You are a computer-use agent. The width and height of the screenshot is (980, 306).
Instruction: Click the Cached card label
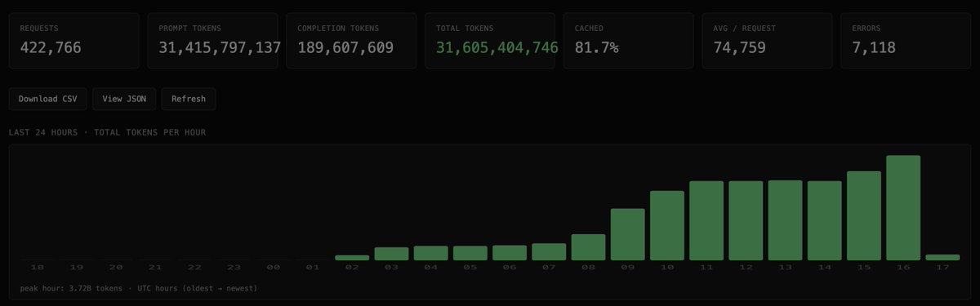[x=590, y=29]
